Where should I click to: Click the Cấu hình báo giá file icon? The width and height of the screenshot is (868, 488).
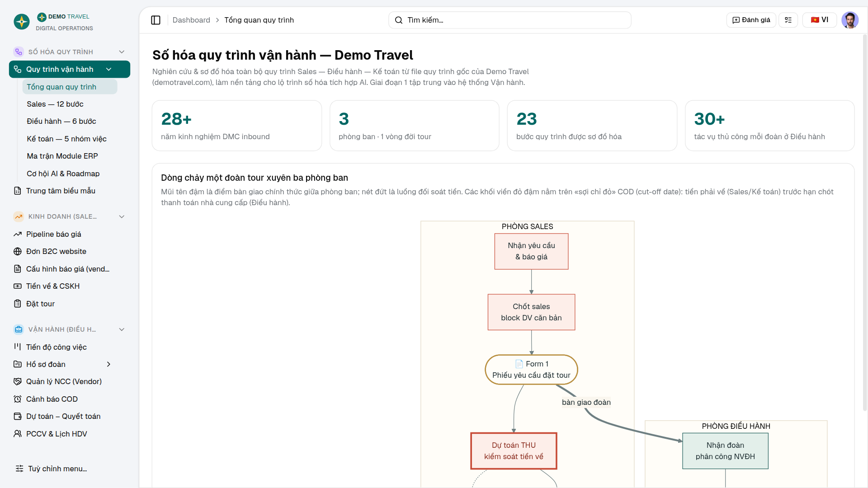coord(18,269)
